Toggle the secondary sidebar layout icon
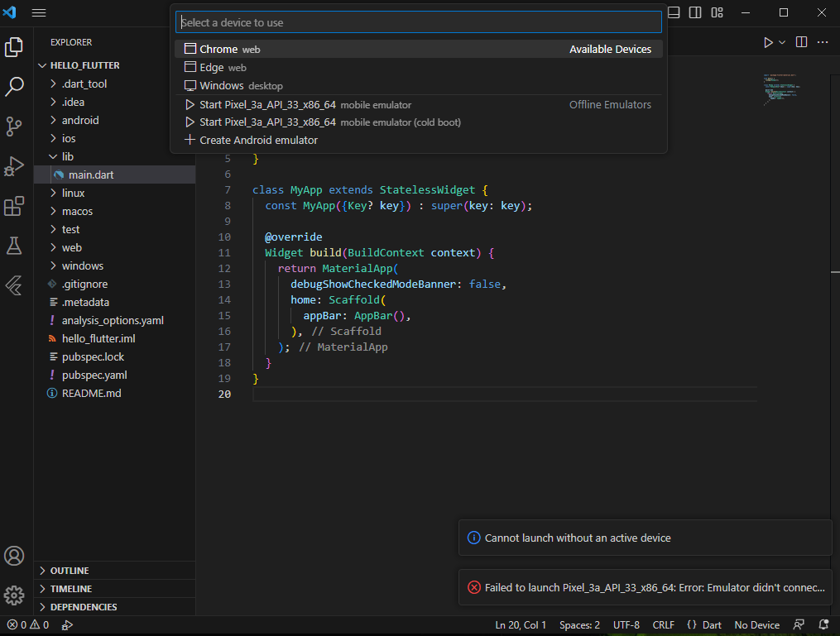This screenshot has height=636, width=840. pyautogui.click(x=695, y=12)
